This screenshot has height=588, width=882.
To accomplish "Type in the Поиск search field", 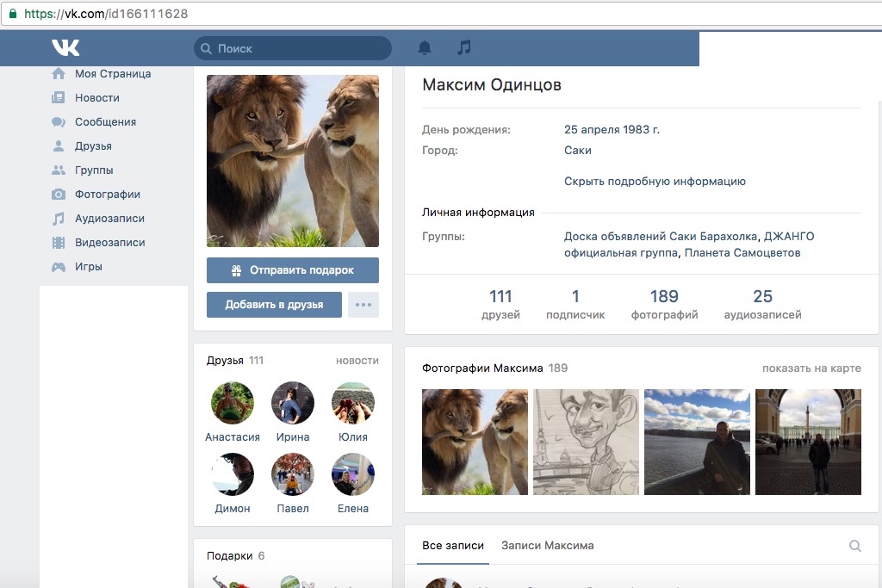I will point(297,49).
